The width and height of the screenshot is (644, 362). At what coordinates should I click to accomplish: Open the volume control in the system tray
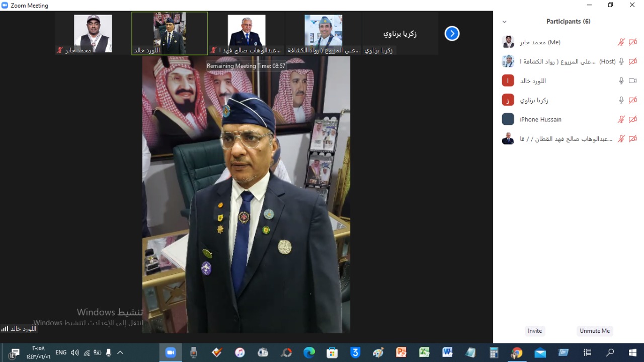(75, 352)
